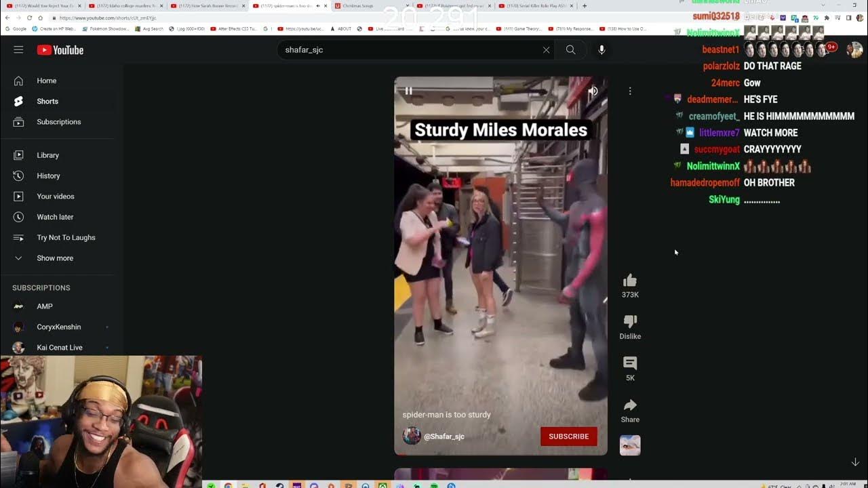The image size is (868, 488).
Task: Open the account avatar at top right
Action: point(854,50)
